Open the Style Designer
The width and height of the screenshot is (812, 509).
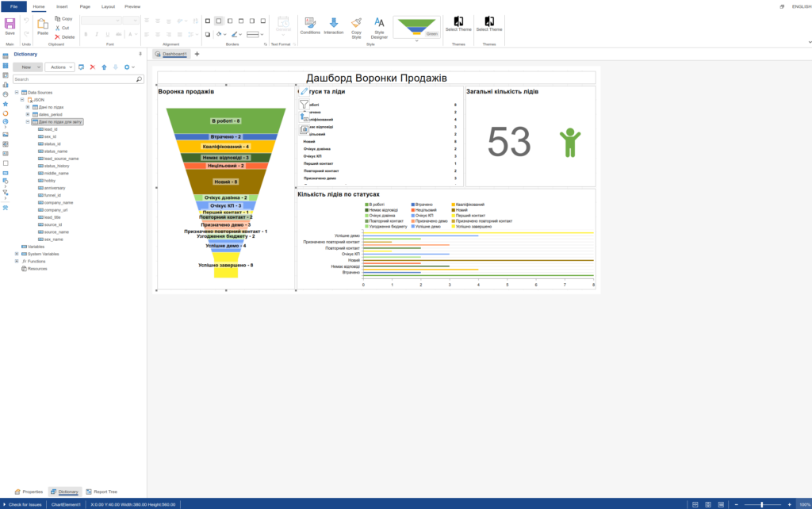click(x=379, y=24)
